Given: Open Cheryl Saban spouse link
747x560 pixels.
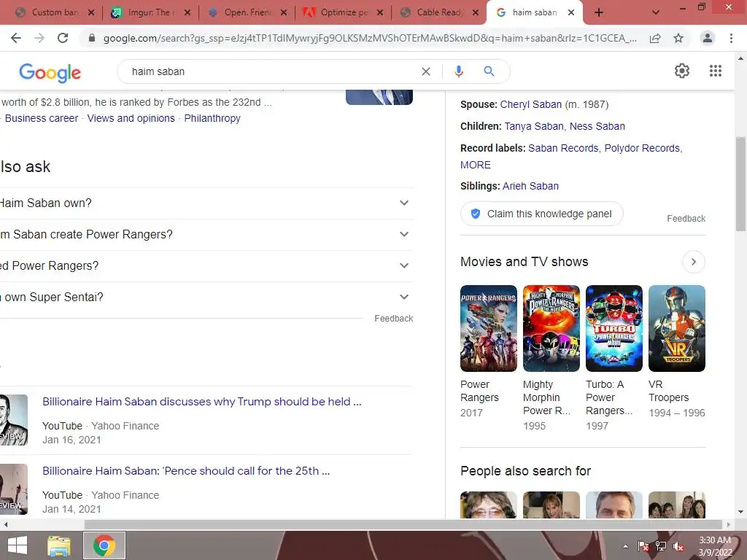Looking at the screenshot, I should (531, 104).
